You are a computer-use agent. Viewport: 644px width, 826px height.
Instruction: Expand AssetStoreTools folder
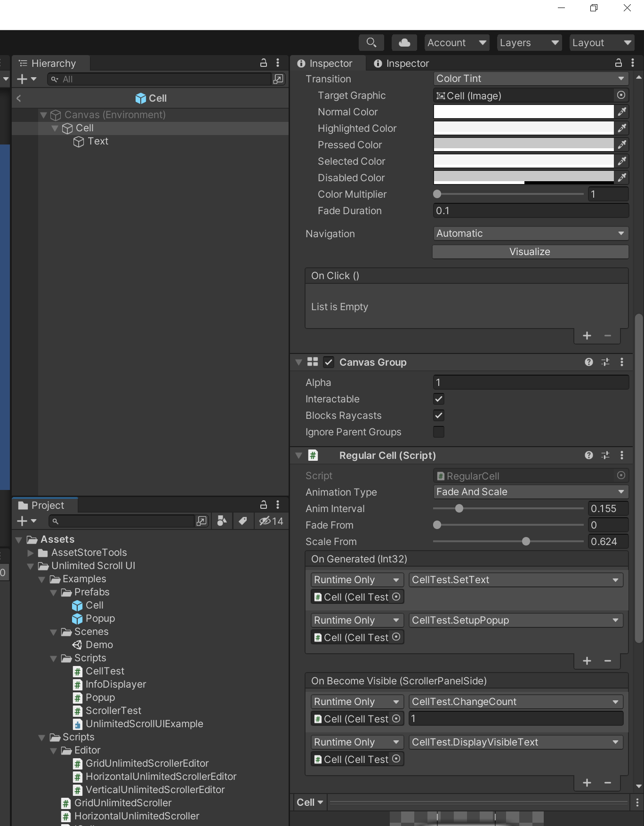pyautogui.click(x=31, y=553)
